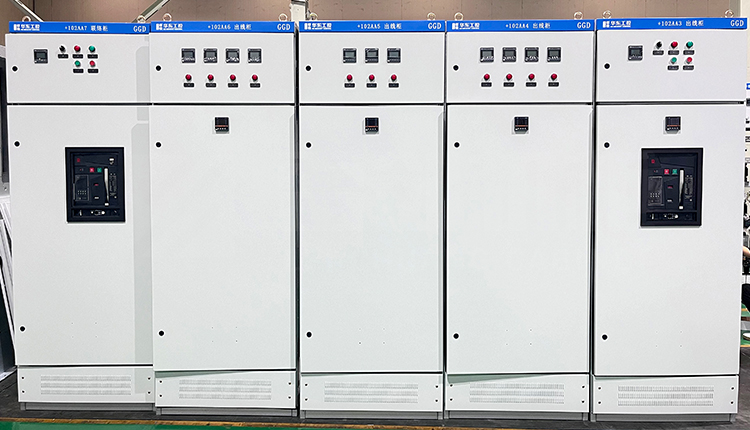Click the bottom ventilation grille of cabinet +102AA5
This screenshot has width=750, height=430.
(x=371, y=391)
